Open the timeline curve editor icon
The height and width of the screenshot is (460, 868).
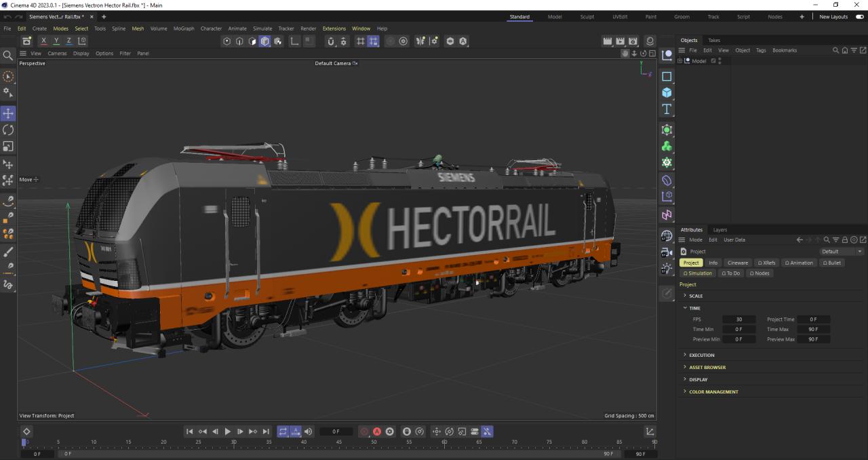tap(650, 432)
